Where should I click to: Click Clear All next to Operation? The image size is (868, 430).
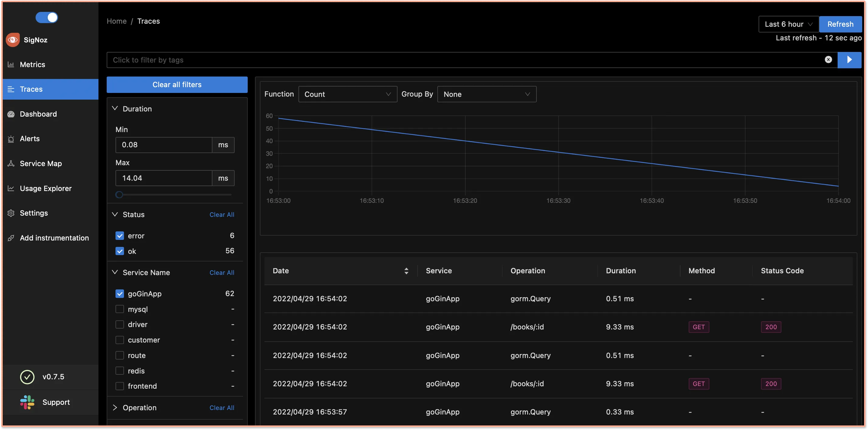(x=222, y=408)
